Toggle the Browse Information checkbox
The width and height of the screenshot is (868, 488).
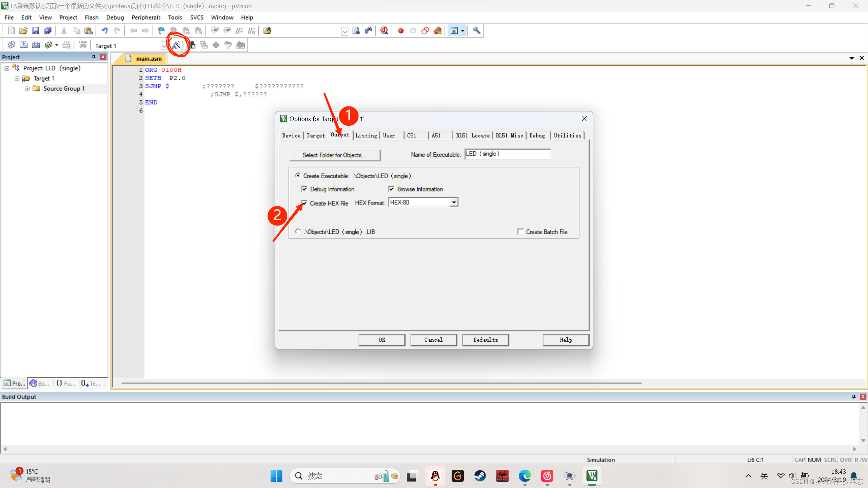pyautogui.click(x=391, y=189)
